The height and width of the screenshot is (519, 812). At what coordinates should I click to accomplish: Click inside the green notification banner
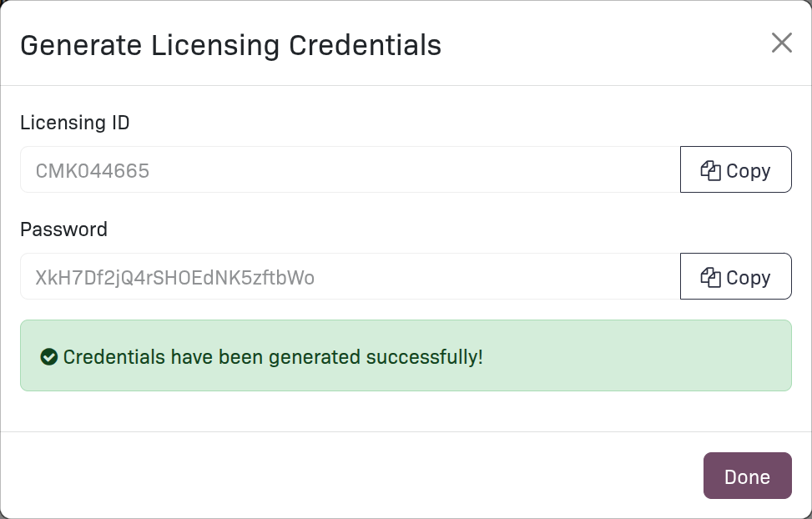click(x=405, y=356)
